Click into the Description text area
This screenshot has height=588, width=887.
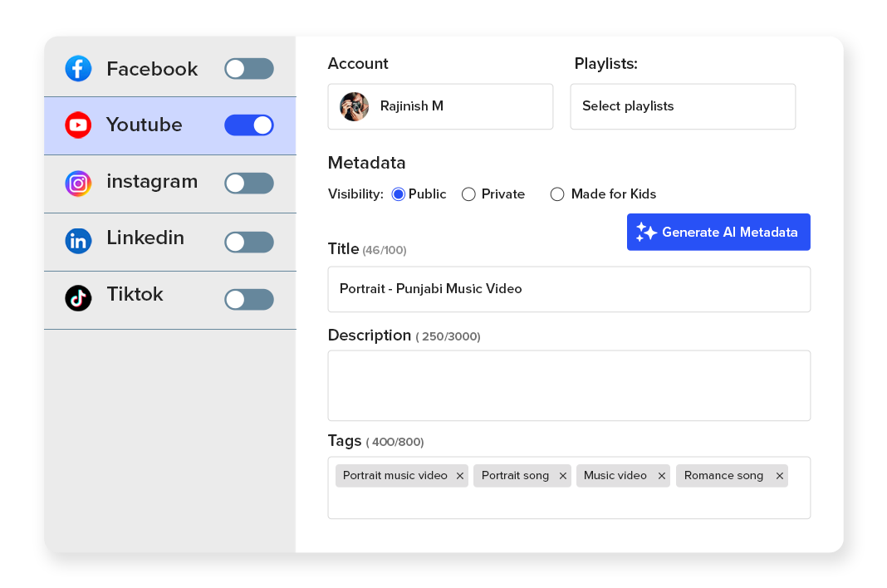pyautogui.click(x=568, y=385)
